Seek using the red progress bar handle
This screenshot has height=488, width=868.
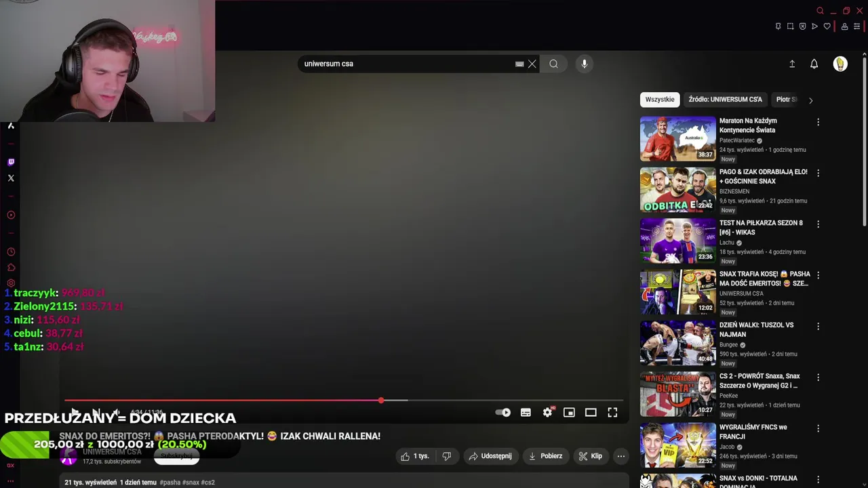381,401
